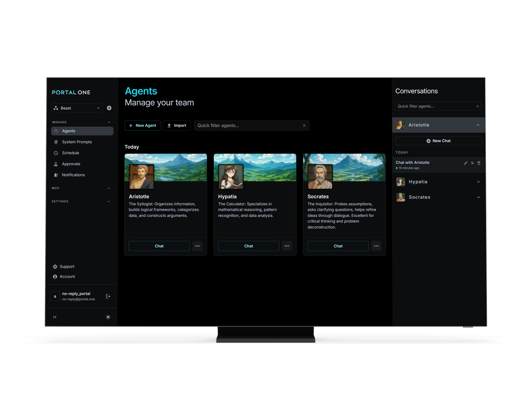This screenshot has width=532, height=399.
Task: Switch to light mode with sun icon
Action: pyautogui.click(x=108, y=317)
